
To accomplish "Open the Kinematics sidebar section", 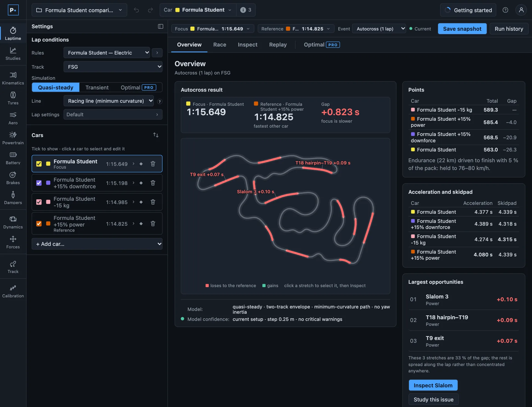I will point(13,78).
